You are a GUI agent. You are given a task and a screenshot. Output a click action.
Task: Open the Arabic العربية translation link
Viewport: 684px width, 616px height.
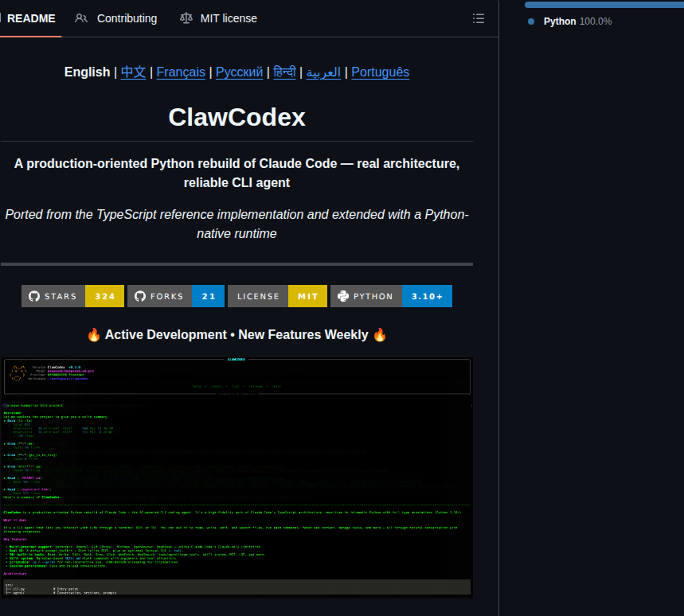pos(323,72)
